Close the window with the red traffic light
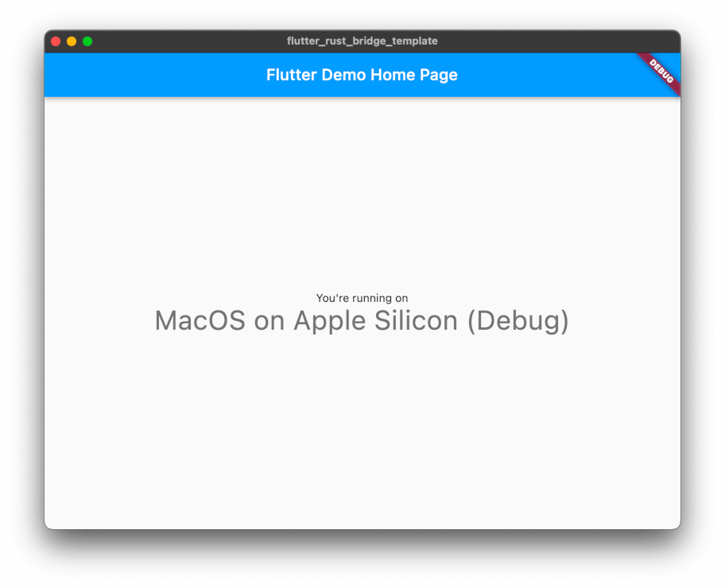The height and width of the screenshot is (588, 725). coord(54,41)
